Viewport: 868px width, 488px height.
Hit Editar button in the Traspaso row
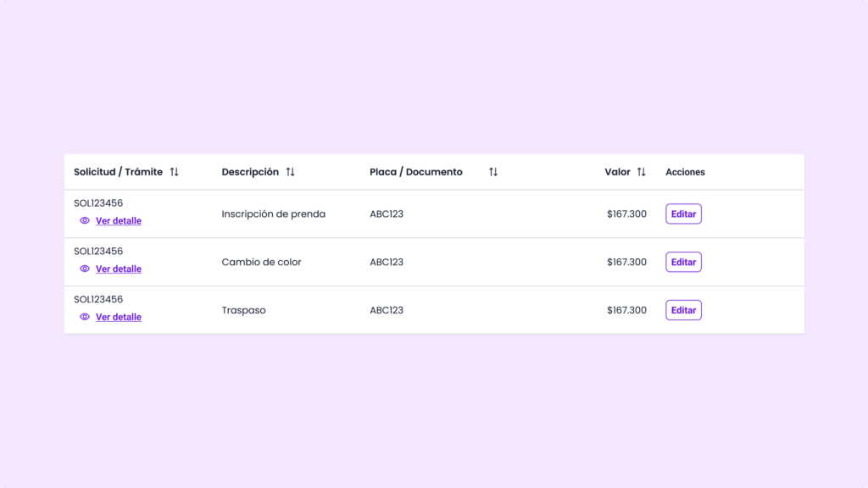[x=683, y=311]
